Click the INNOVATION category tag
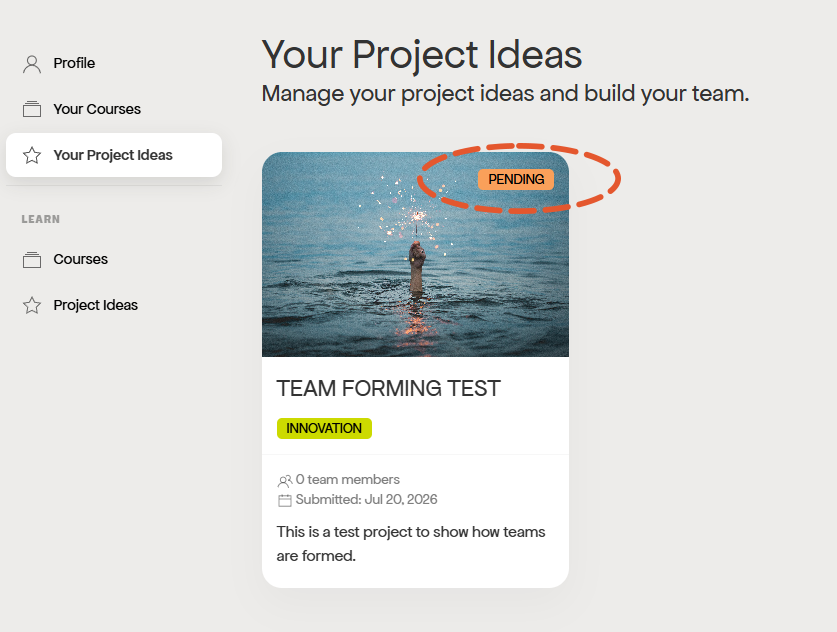This screenshot has height=632, width=837. point(324,428)
